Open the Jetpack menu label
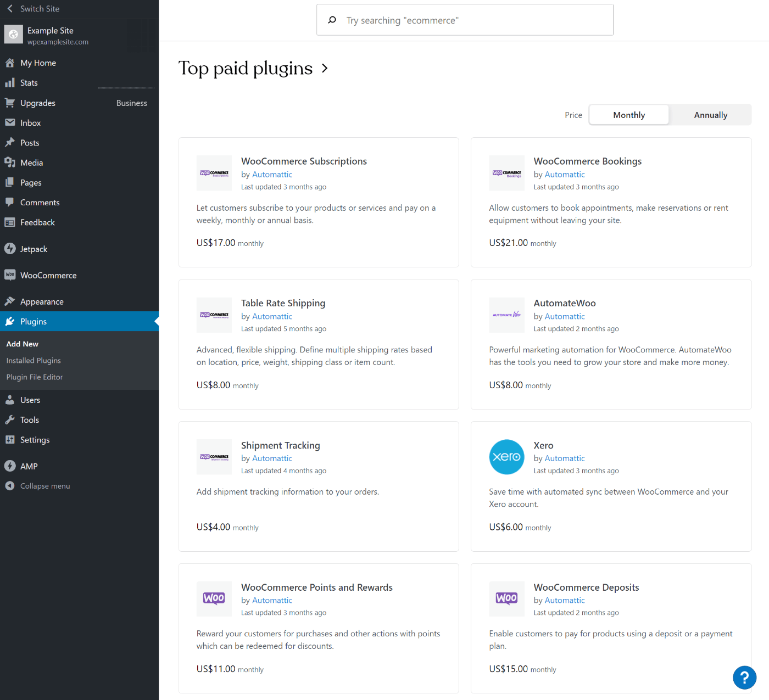This screenshot has width=769, height=700. pyautogui.click(x=34, y=249)
